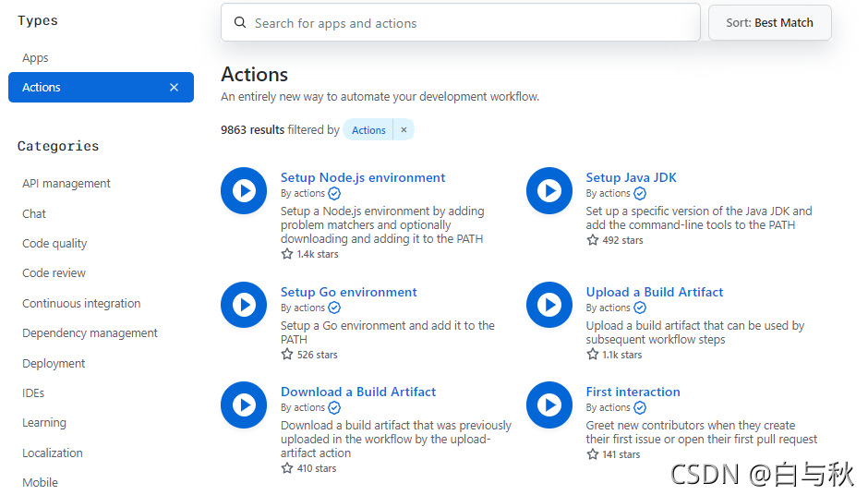Click the Upload a Build Artifact play icon
868x495 pixels.
[x=549, y=305]
